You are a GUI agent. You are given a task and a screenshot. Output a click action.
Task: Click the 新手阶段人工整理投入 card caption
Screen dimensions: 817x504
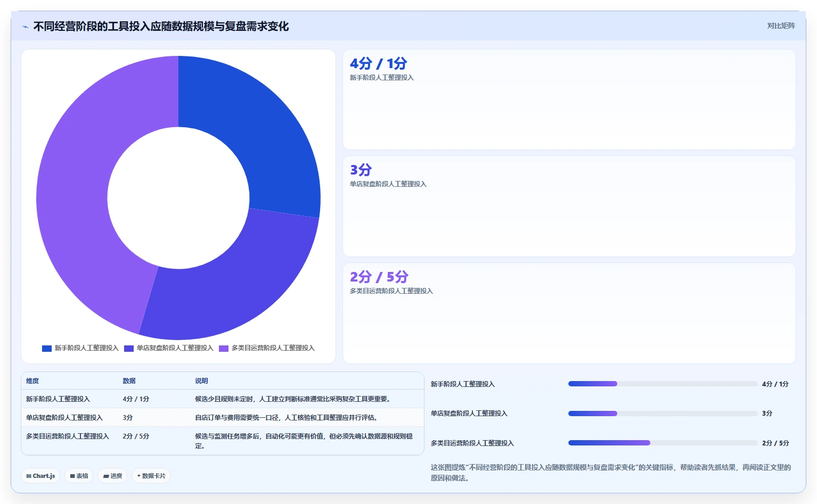(382, 78)
